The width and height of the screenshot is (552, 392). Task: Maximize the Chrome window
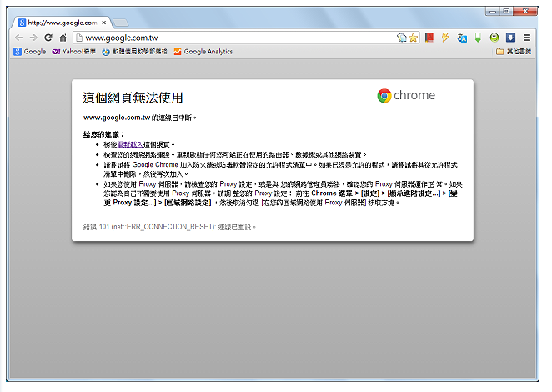click(x=506, y=12)
